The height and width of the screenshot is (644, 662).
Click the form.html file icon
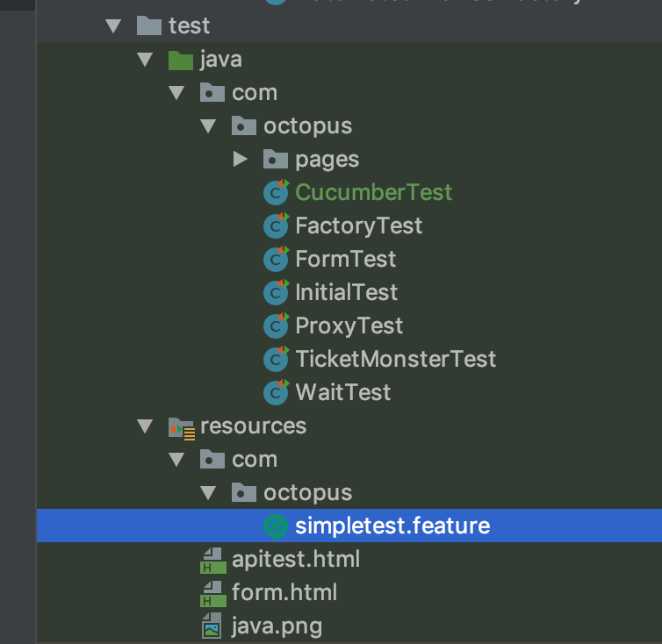point(213,593)
